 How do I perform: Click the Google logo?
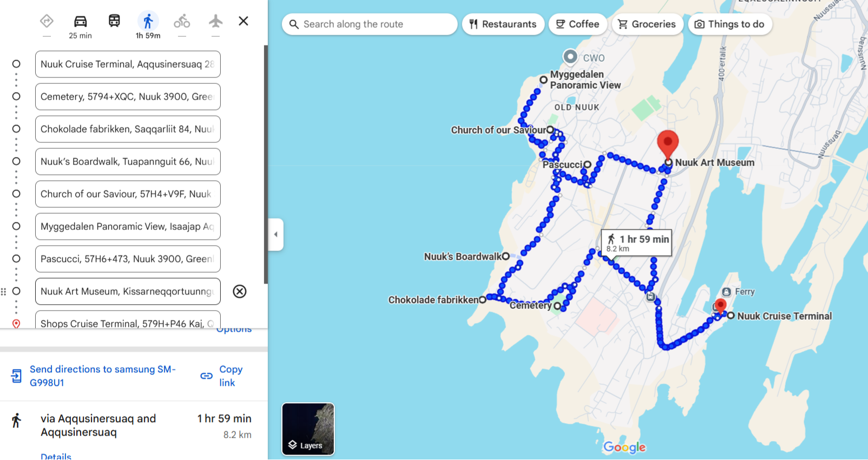click(x=624, y=447)
